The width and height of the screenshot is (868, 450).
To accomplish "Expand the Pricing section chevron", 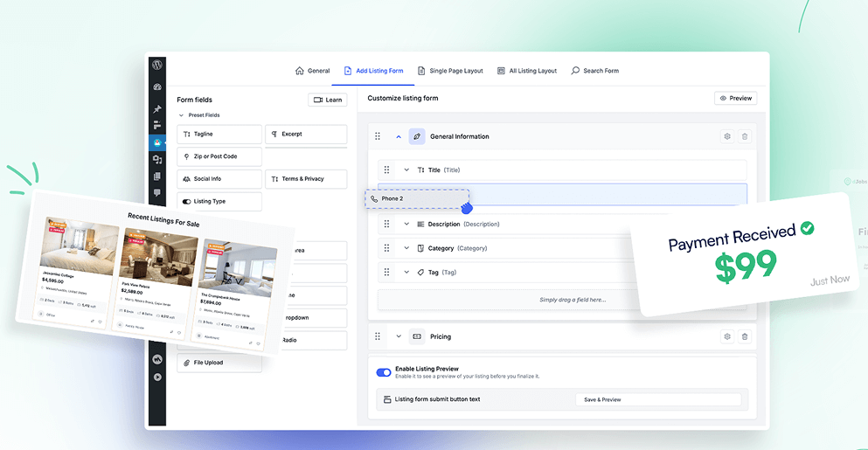I will click(399, 336).
